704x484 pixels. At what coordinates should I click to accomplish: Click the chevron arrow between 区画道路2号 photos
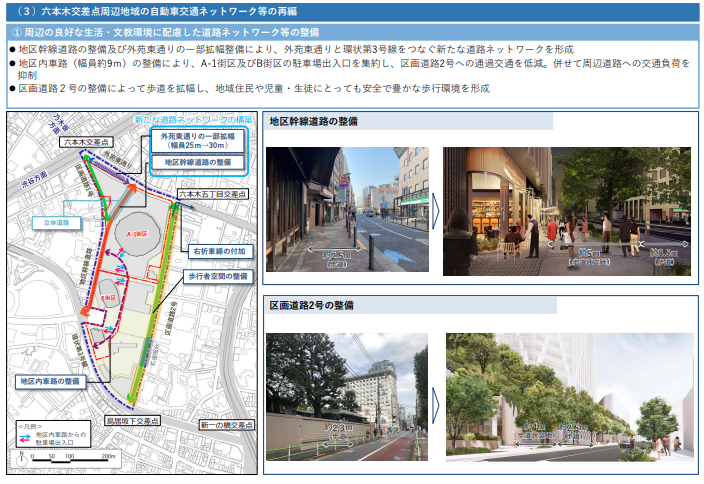(x=435, y=398)
